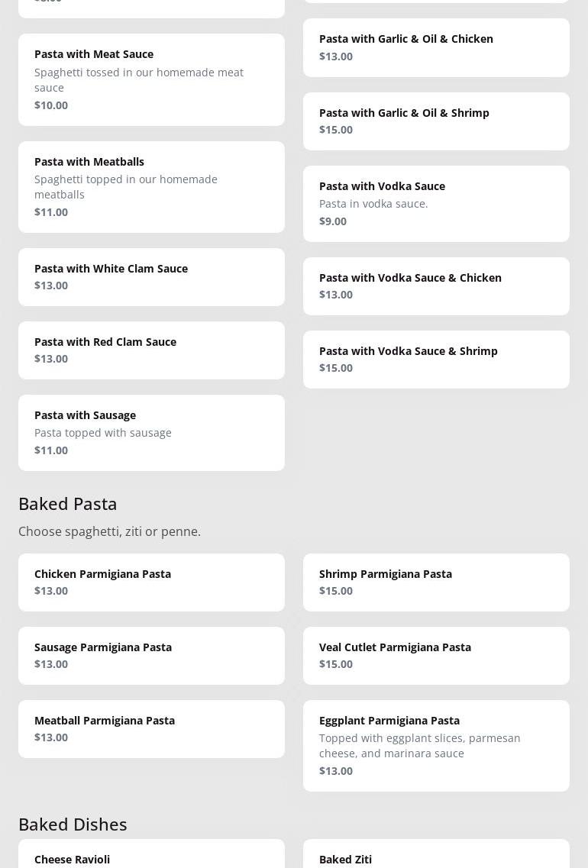Screen dimensions: 588x868
Task: Open Veal Cutlet Parmigiana Pasta
Action: click(436, 655)
